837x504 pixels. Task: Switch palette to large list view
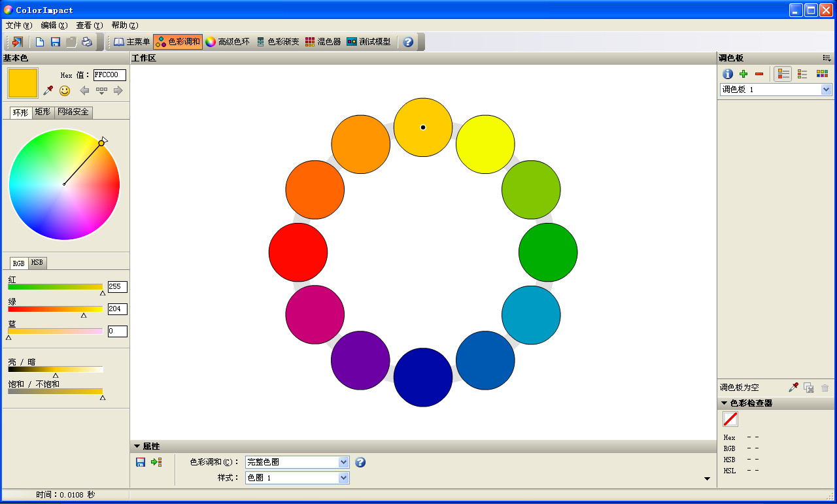[x=783, y=74]
